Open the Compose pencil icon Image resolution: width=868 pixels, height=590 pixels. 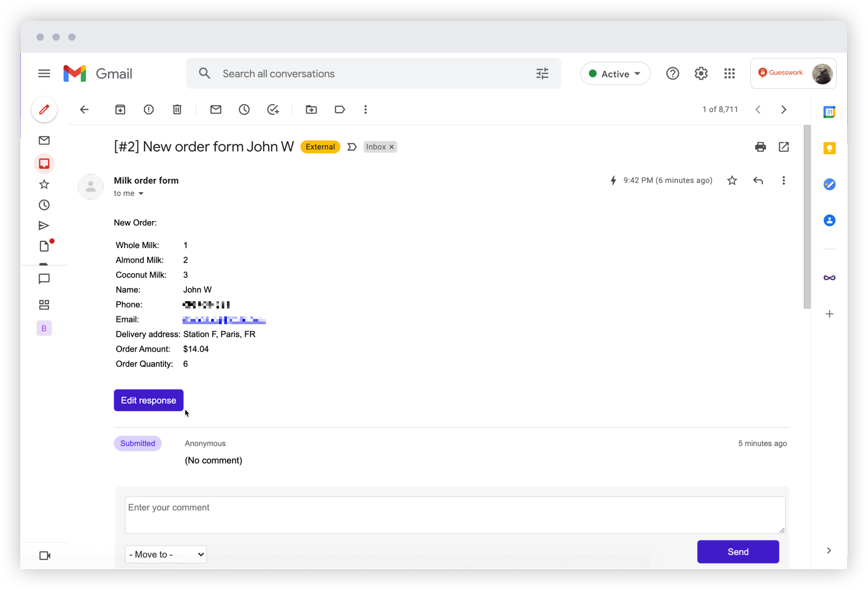click(44, 109)
